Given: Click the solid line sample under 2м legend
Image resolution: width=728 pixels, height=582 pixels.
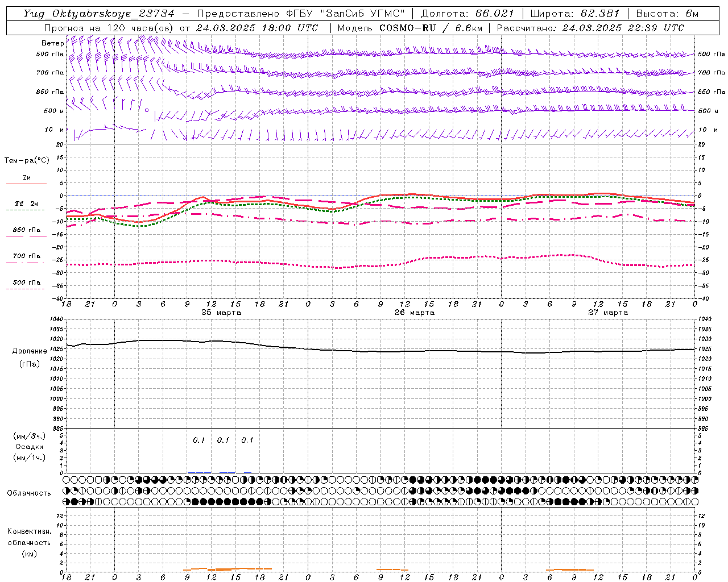Looking at the screenshot, I should [26, 184].
